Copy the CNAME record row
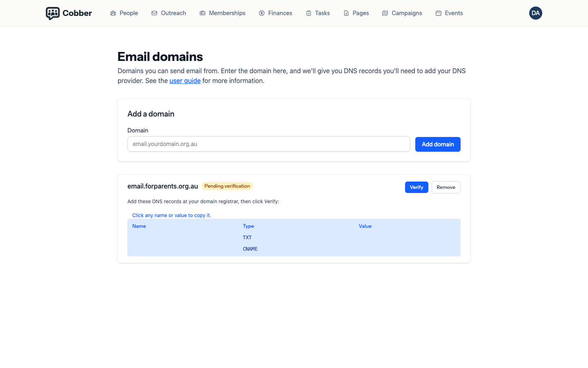This screenshot has height=368, width=588. coord(294,249)
